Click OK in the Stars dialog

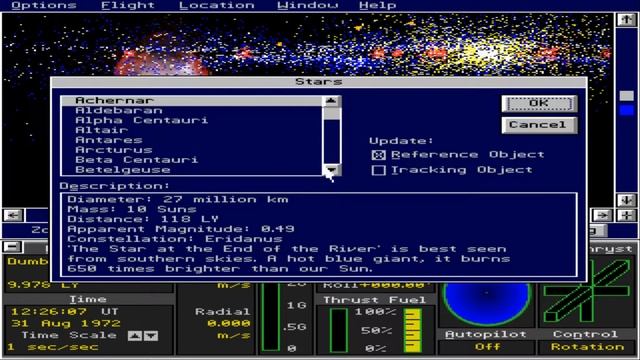pos(539,103)
